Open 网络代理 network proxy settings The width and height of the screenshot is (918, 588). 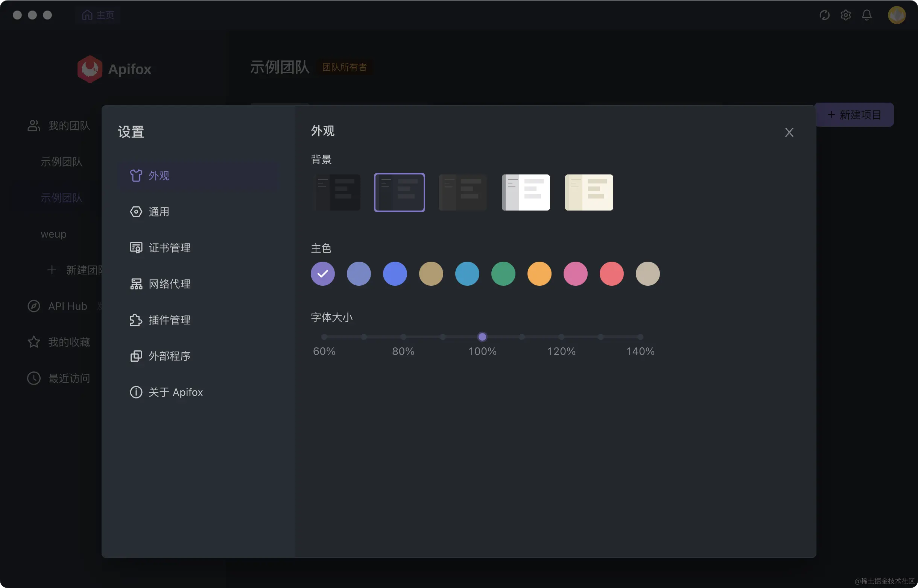coord(169,284)
